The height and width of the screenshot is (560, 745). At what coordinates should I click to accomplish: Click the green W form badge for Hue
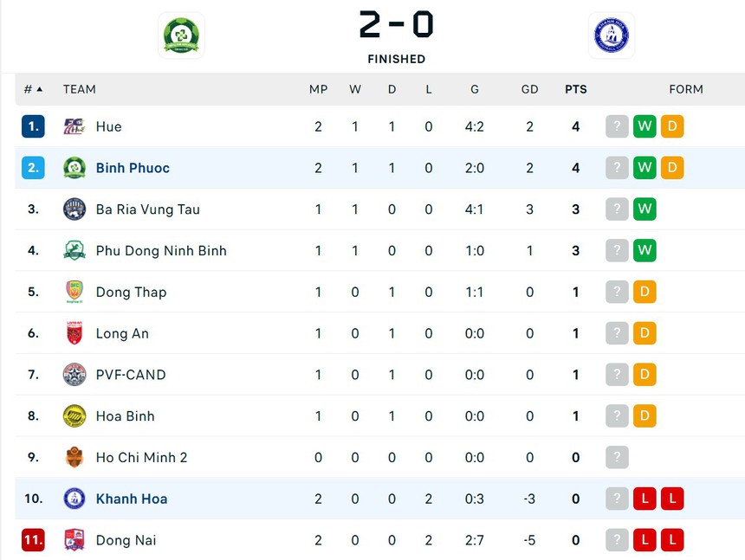click(645, 126)
